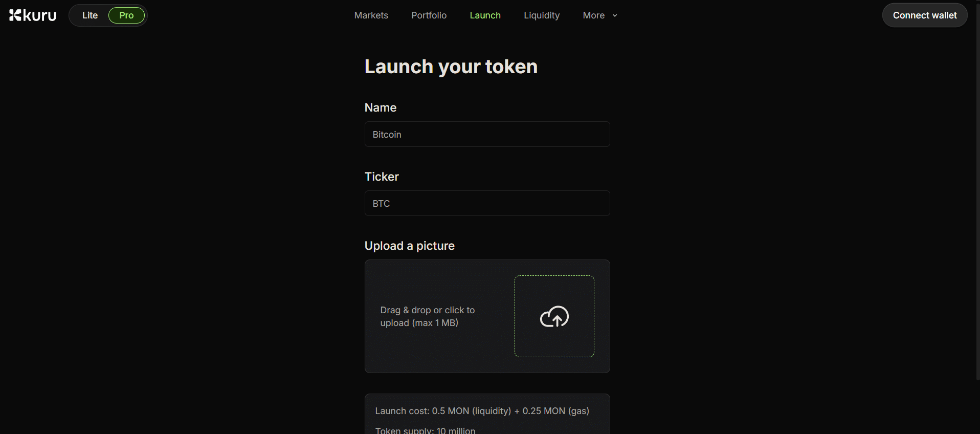This screenshot has height=434, width=980.
Task: Click the Drag & drop upload text
Action: pos(428,316)
